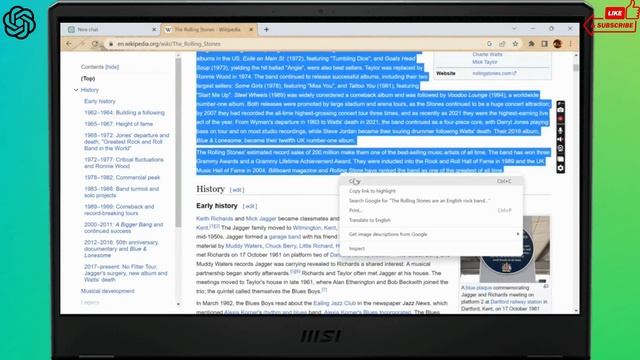This screenshot has width=640, height=360.
Task: Click the URL address bar
Action: coord(294,44)
